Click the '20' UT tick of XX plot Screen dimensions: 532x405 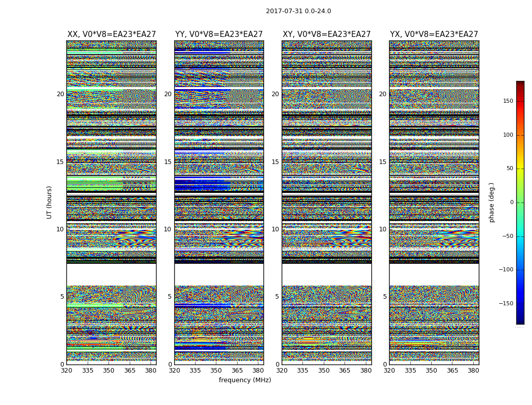coord(60,94)
